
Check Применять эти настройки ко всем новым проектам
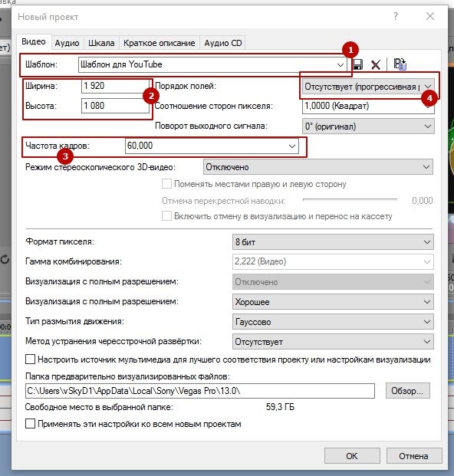point(30,423)
